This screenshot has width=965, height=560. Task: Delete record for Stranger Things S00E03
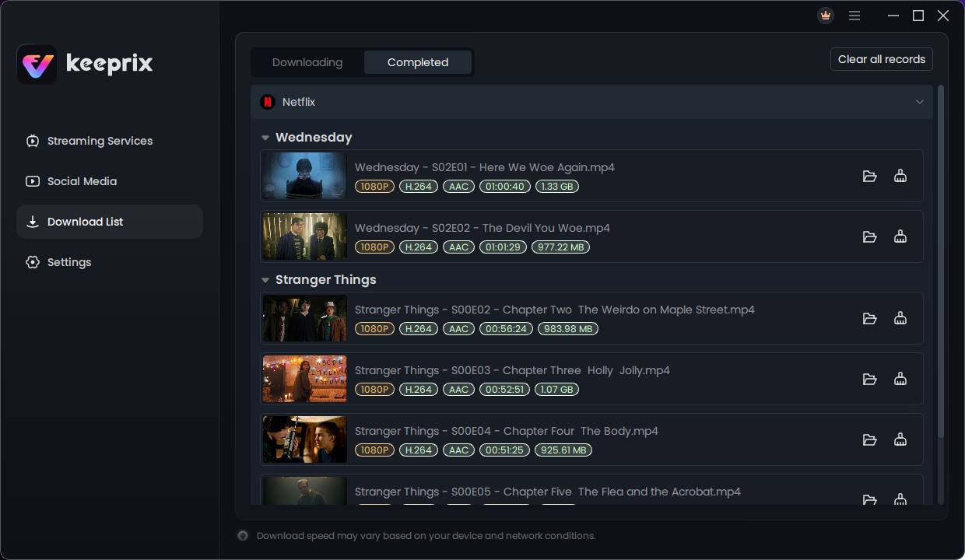point(900,379)
